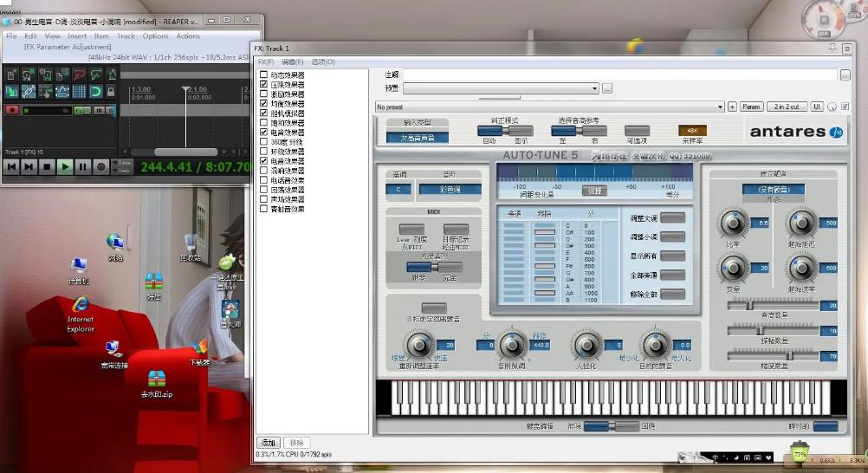This screenshot has height=473, width=868.
Task: Toggle the auto-crossfade icon in REAPER toolbar
Action: 11,91
